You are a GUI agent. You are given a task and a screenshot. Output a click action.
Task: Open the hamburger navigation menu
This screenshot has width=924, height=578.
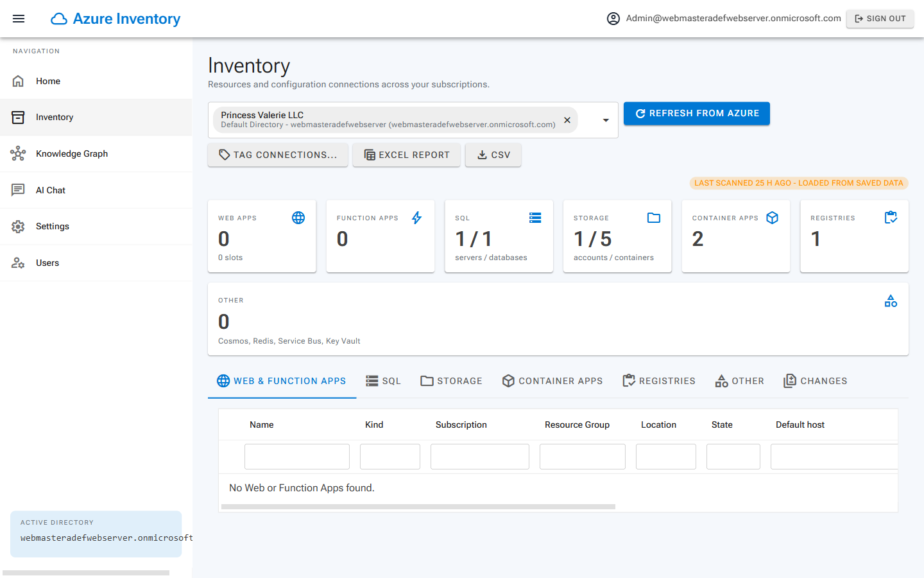point(19,19)
